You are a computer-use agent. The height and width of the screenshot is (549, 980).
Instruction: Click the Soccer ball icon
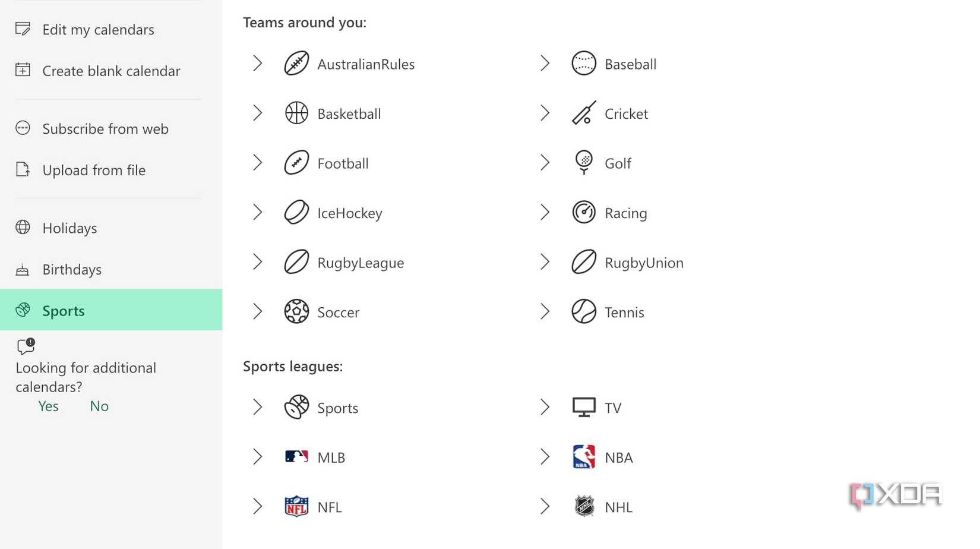[296, 311]
